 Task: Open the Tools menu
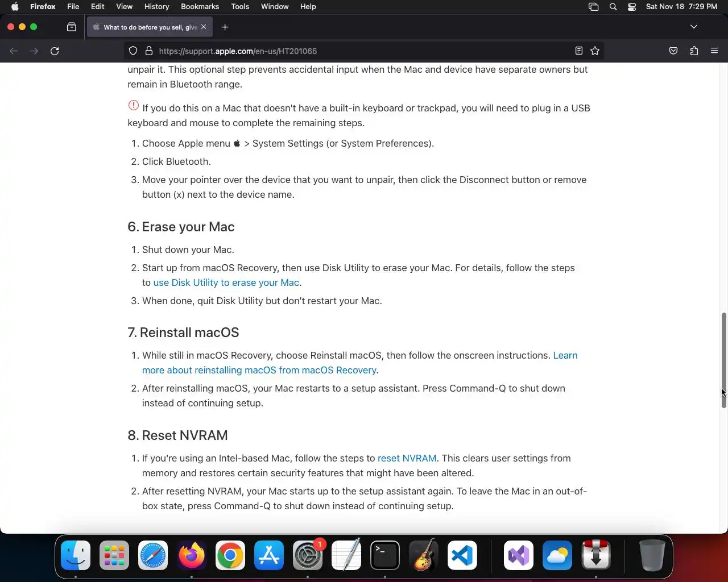point(240,7)
